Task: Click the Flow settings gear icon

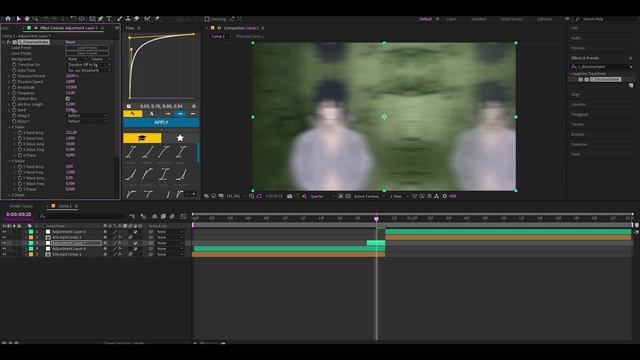Action: (194, 106)
